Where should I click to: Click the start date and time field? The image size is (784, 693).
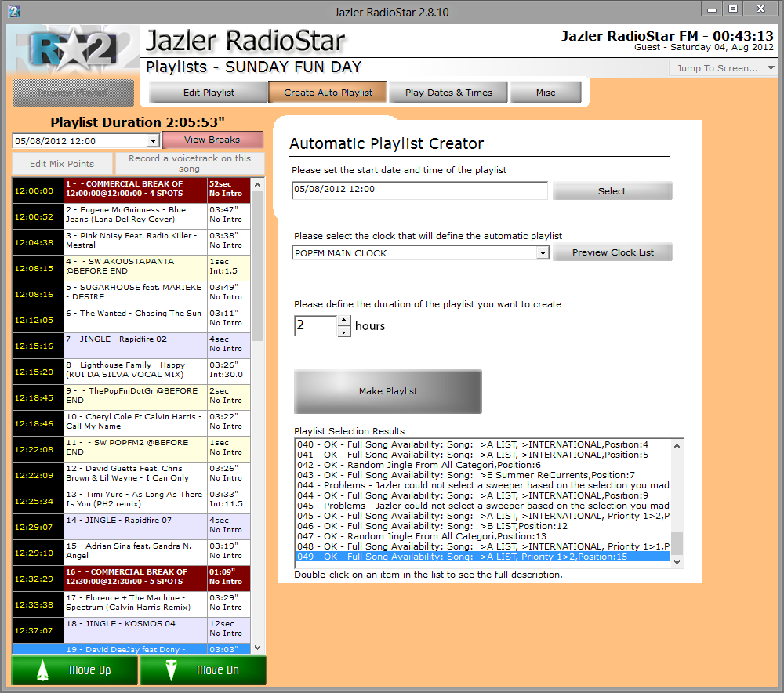coord(419,190)
